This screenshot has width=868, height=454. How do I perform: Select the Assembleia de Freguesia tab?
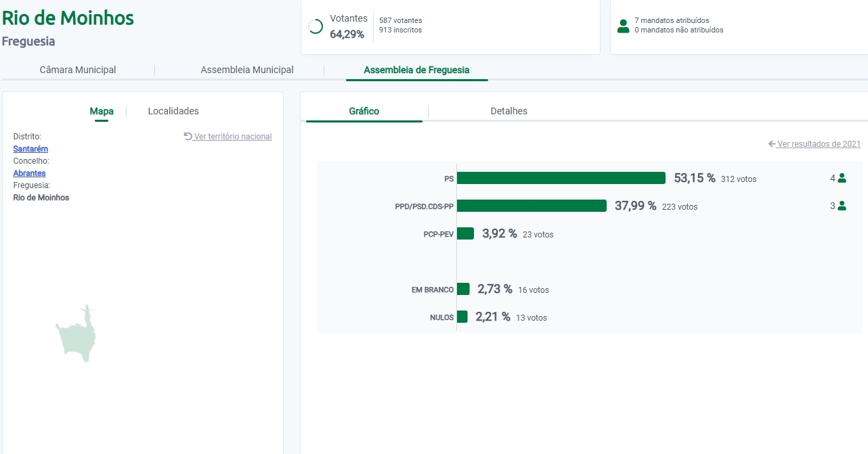coord(416,70)
